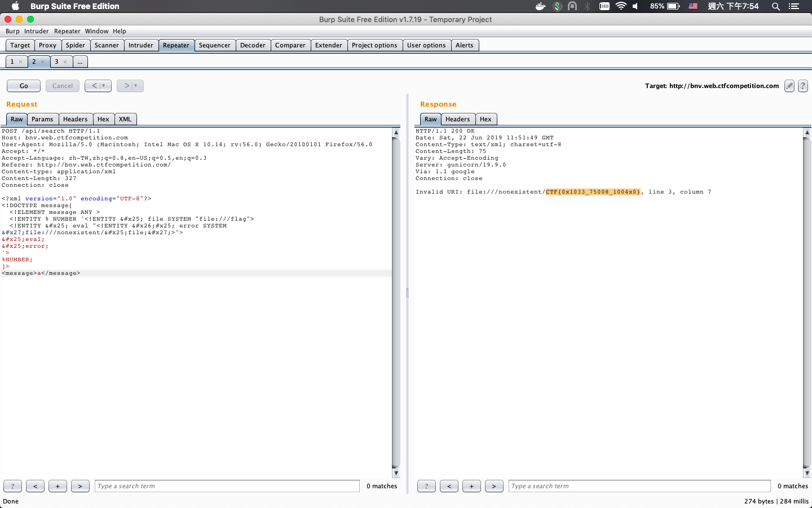812x508 pixels.
Task: Add a new Repeater tab with ellipsis
Action: [x=80, y=62]
